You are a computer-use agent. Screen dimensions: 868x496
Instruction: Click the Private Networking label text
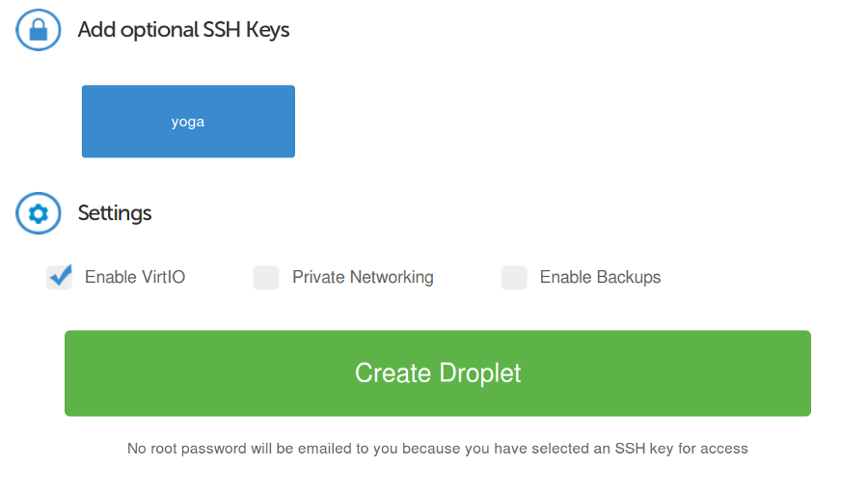click(x=364, y=277)
